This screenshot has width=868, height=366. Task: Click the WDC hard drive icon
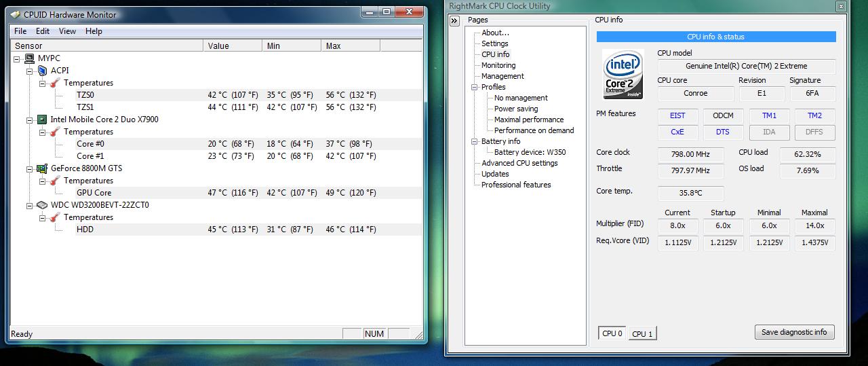(x=42, y=205)
